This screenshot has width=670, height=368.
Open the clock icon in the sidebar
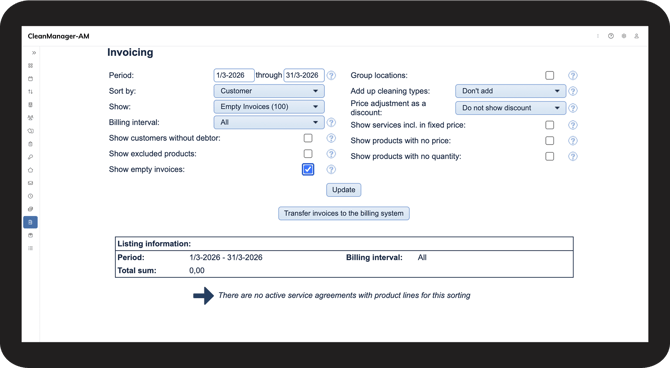pyautogui.click(x=30, y=196)
